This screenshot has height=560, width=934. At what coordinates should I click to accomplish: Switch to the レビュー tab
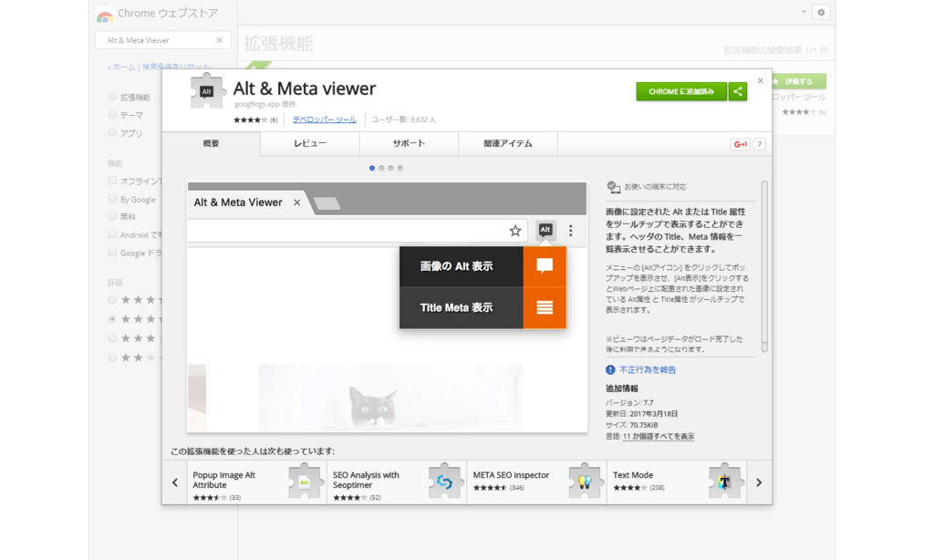[x=310, y=143]
